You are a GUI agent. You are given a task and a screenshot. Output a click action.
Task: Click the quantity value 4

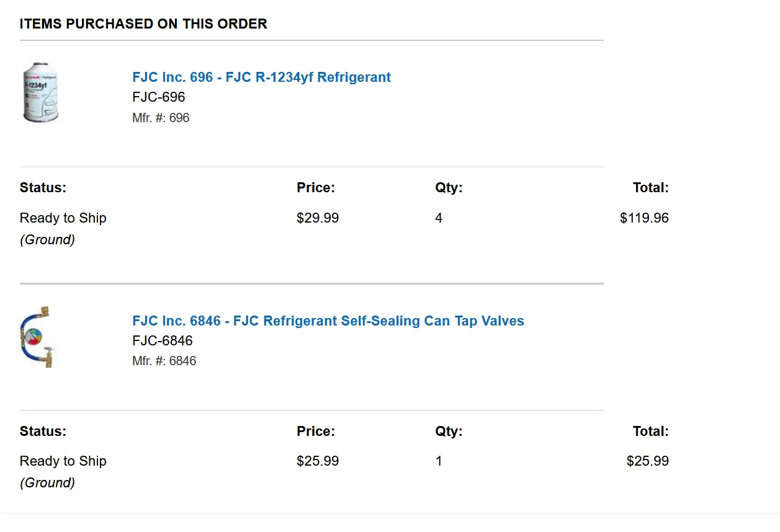[x=439, y=218]
